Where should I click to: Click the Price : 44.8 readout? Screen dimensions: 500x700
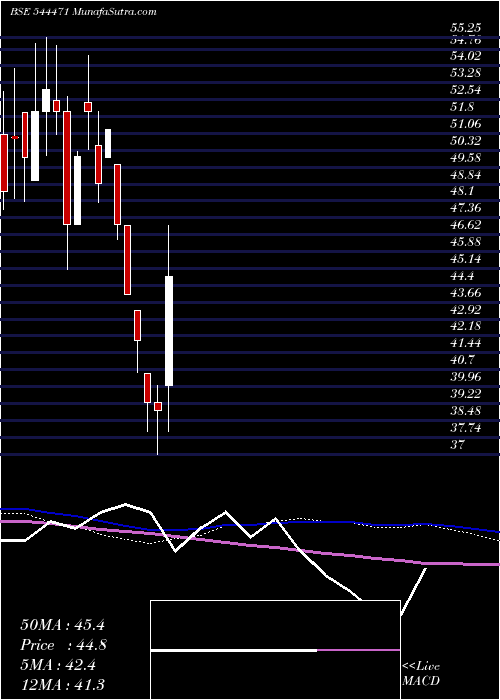63,645
